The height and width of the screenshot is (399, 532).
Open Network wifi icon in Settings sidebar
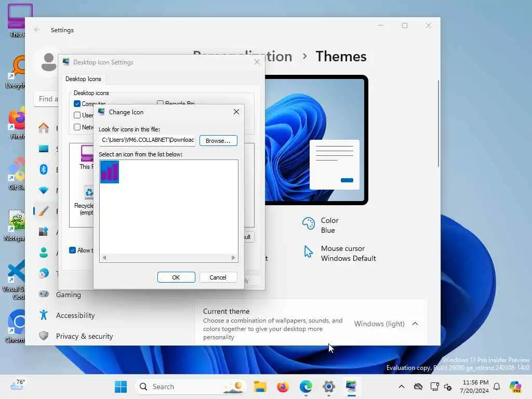(44, 190)
